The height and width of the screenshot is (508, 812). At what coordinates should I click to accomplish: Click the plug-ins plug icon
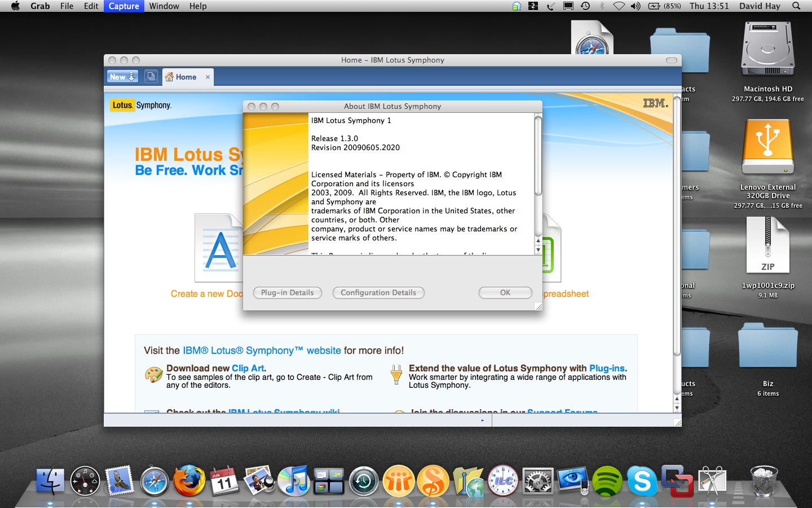[396, 374]
